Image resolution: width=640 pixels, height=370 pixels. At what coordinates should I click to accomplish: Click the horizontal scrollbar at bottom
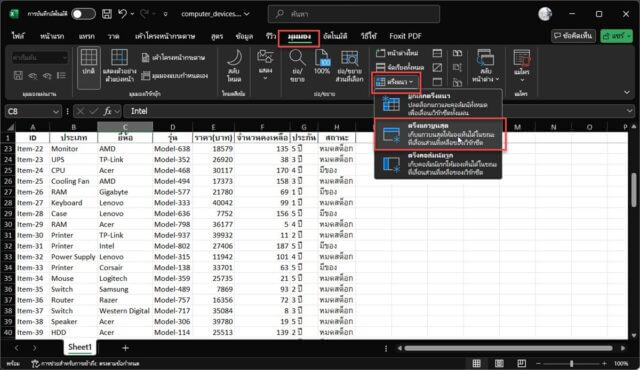(x=508, y=348)
